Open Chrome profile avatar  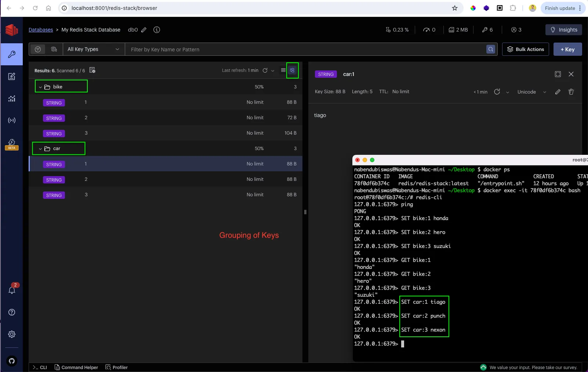(533, 8)
